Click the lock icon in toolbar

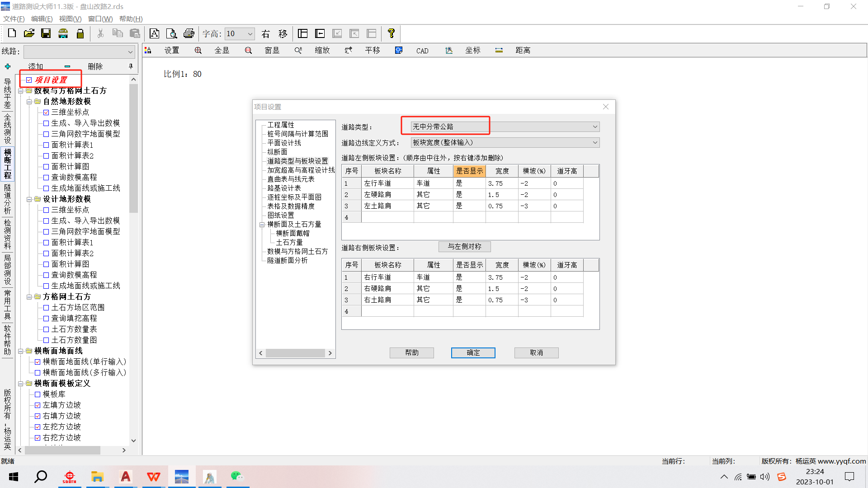coord(80,33)
